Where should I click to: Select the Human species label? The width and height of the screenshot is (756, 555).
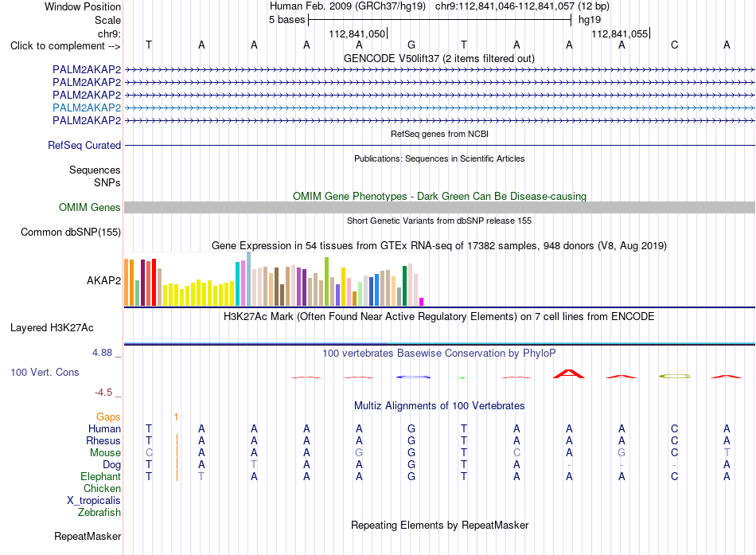tap(104, 428)
